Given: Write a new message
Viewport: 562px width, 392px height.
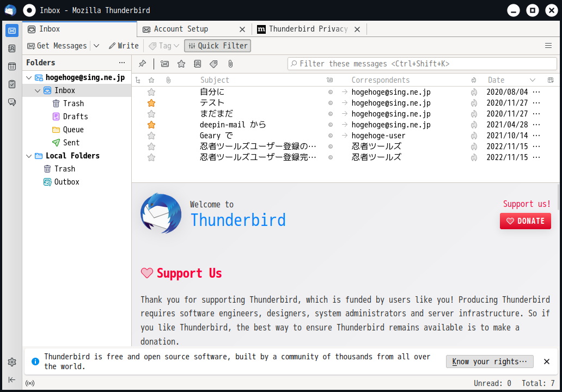Looking at the screenshot, I should click(x=124, y=46).
